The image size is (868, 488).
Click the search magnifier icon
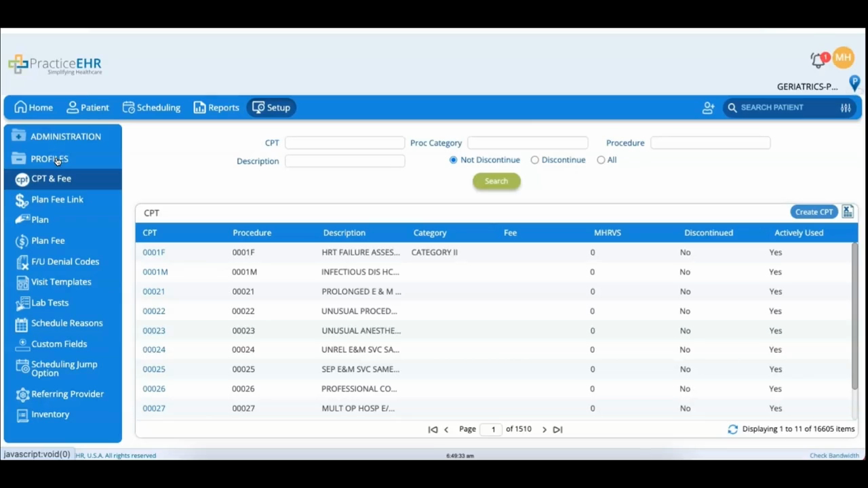coord(732,108)
